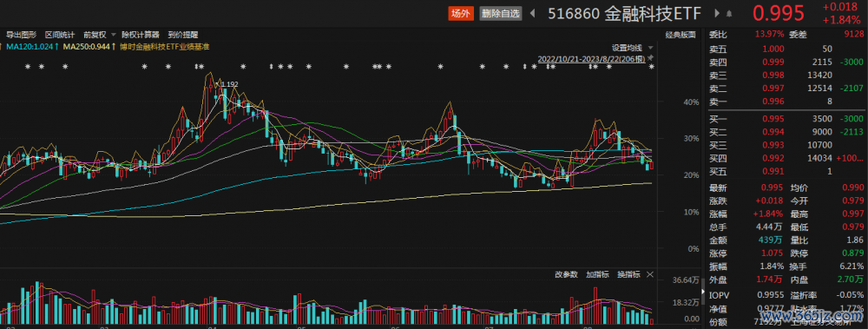Switch to 经典版面 classic layout
Viewport: 868px width, 329px height.
click(x=681, y=35)
